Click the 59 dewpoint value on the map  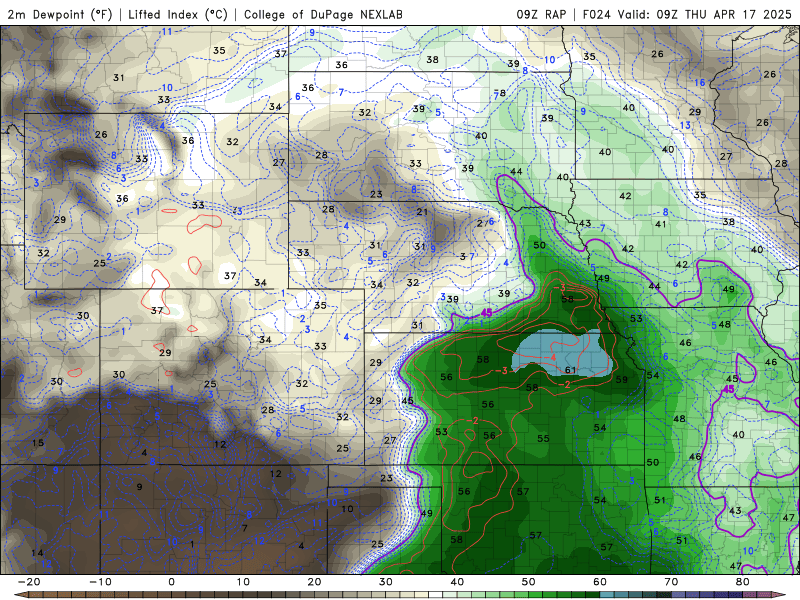[x=621, y=379]
